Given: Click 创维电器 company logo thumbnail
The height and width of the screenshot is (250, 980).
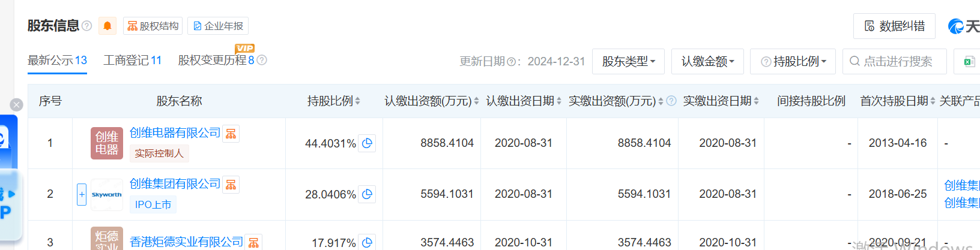Looking at the screenshot, I should tap(107, 143).
